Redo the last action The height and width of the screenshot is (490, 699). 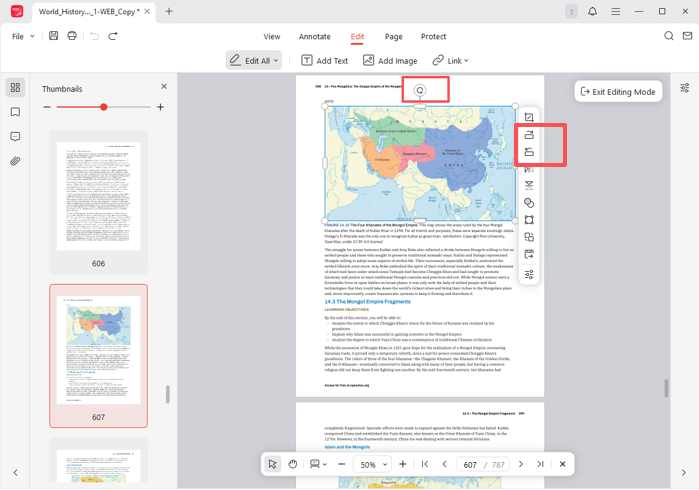[x=113, y=36]
